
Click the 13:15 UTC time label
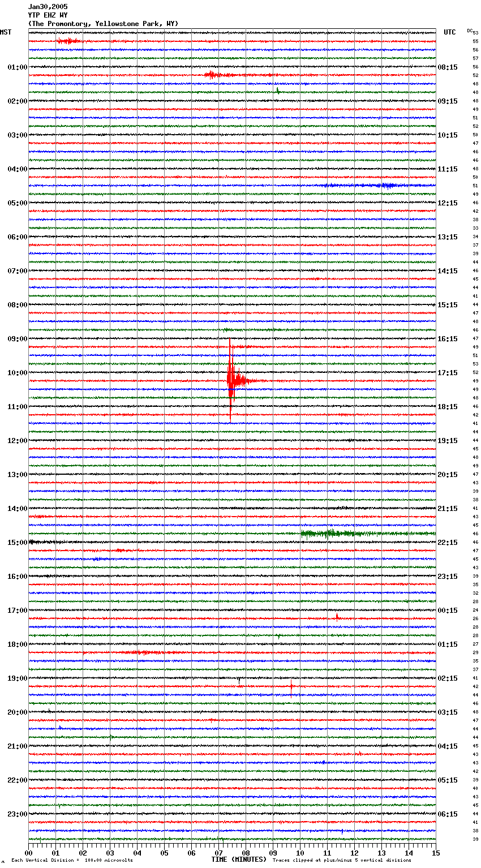pyautogui.click(x=448, y=237)
